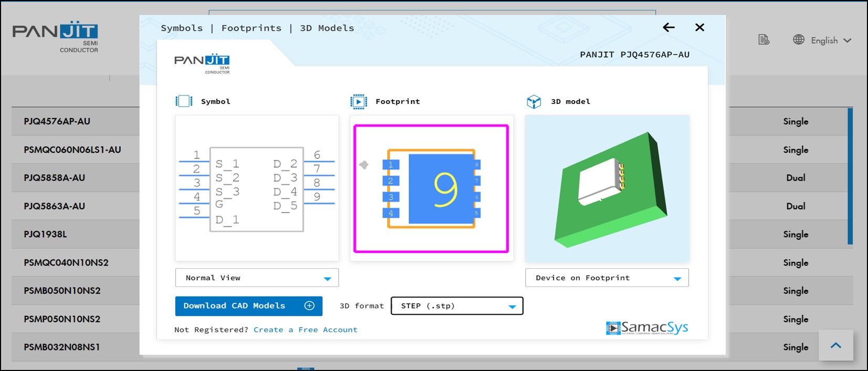Click the 3D model preview image

coord(607,188)
